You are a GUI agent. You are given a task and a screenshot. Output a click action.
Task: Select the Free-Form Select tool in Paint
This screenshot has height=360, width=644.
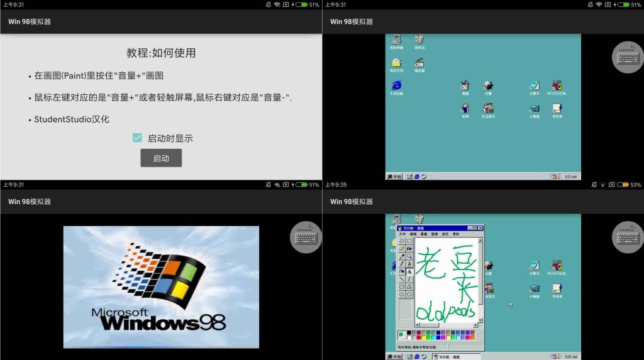coord(402,241)
